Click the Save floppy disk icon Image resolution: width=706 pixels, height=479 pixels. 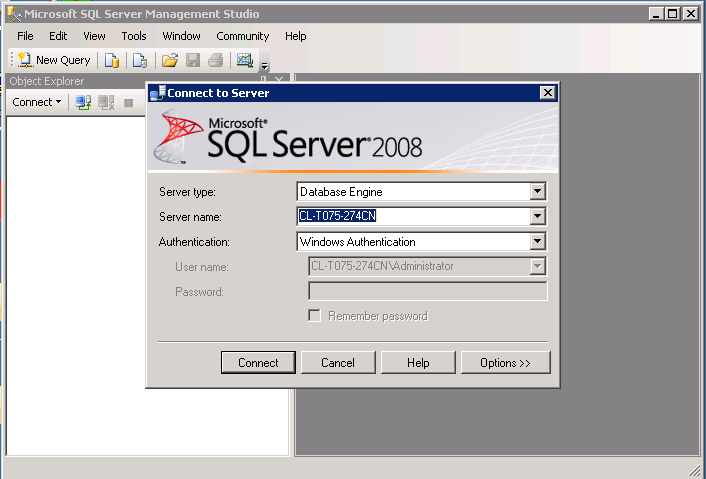coord(193,60)
